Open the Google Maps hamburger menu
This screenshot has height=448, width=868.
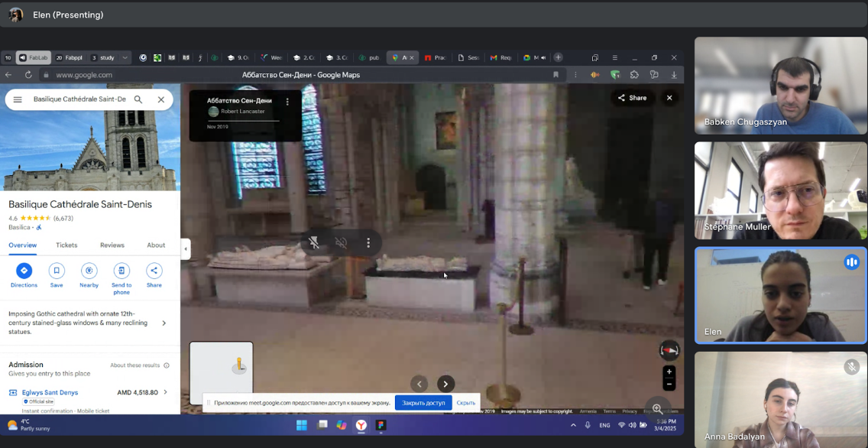[18, 99]
